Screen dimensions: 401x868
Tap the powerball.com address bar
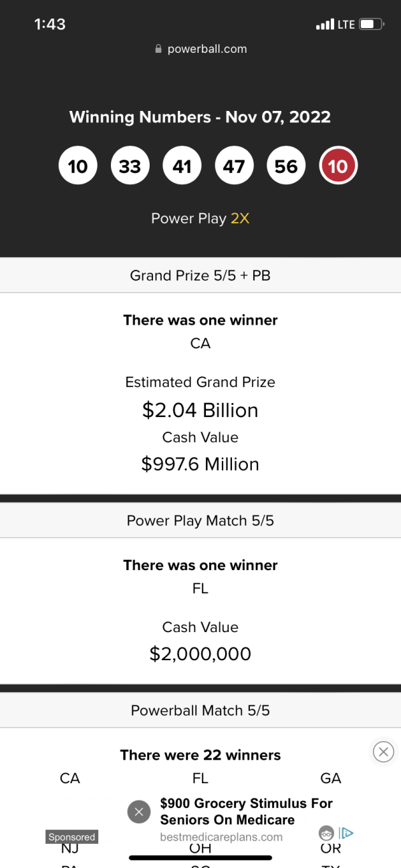[x=200, y=49]
